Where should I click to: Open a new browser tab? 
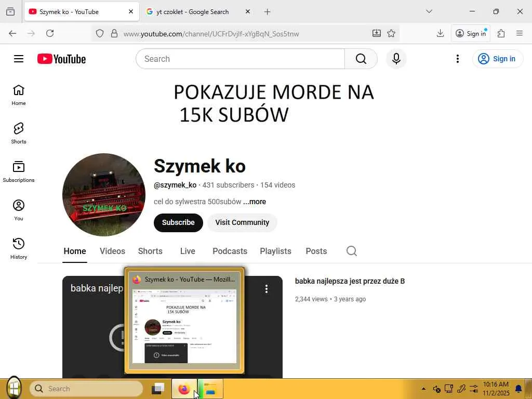coord(267,12)
